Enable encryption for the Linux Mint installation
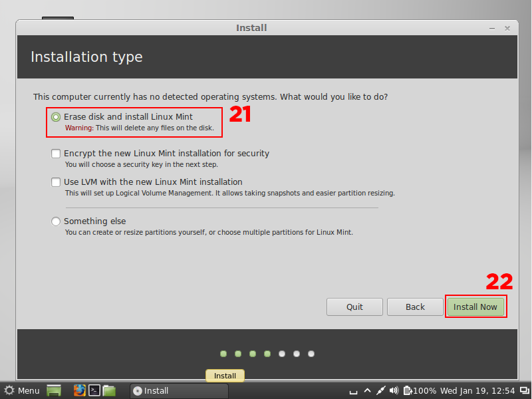Screen dimensions: 532x399 coord(56,154)
